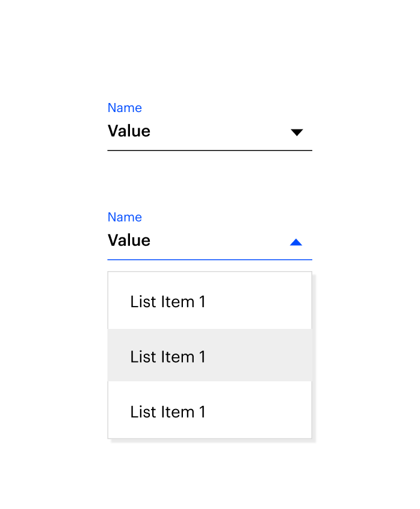
Task: Click the List Item 1 text in the bottom row
Action: 168,412
